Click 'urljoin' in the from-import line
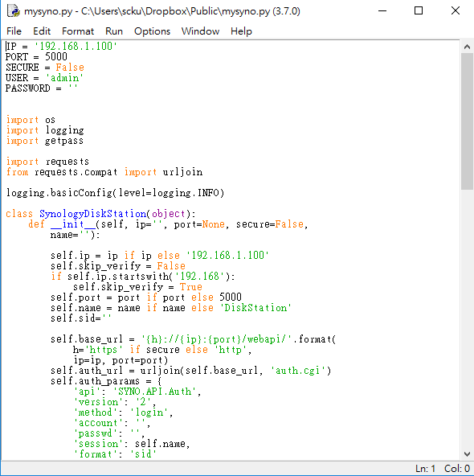 (182, 172)
